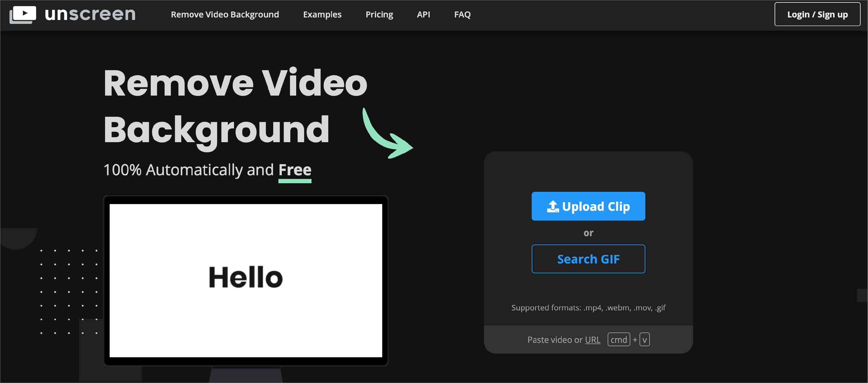Click the 'Paste video or' text

555,339
